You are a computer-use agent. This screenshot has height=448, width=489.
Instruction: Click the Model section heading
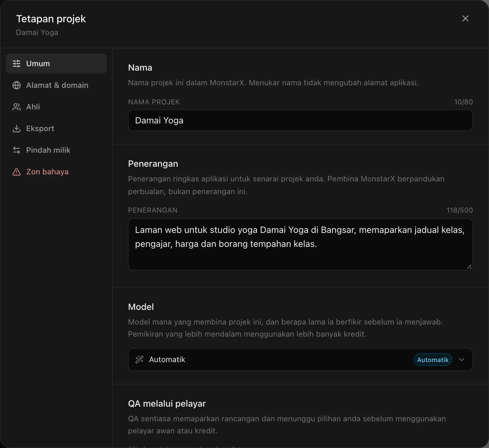pyautogui.click(x=141, y=307)
